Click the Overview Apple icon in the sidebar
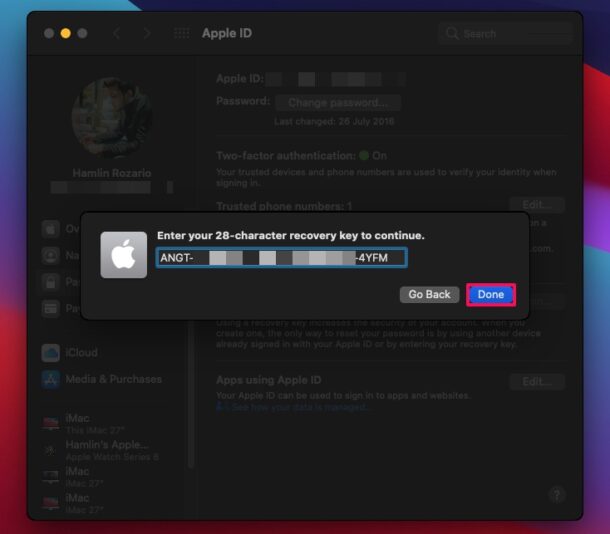 (x=51, y=229)
